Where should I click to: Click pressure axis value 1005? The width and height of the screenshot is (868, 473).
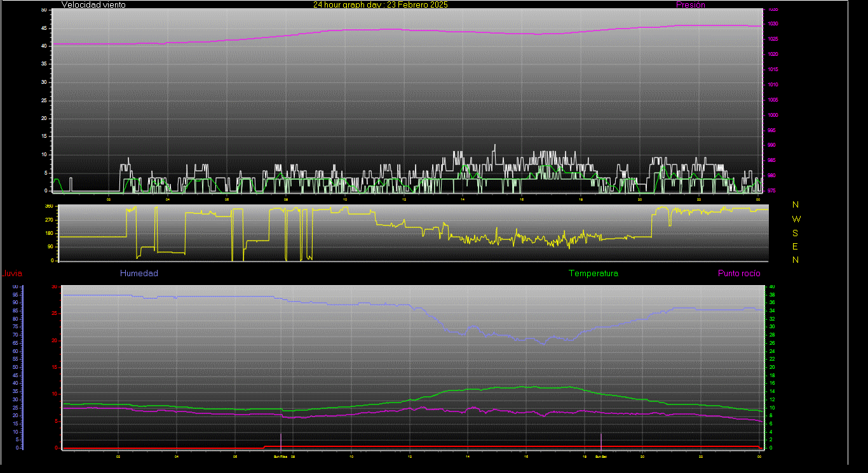[x=772, y=100]
